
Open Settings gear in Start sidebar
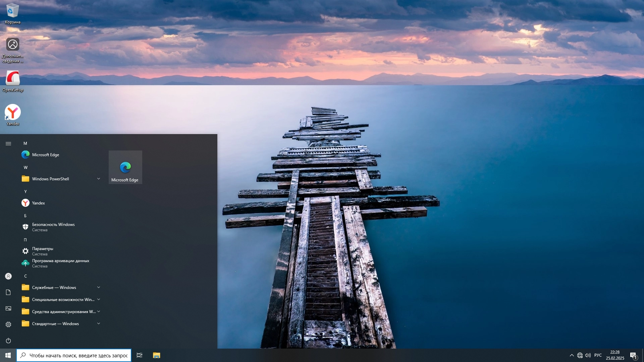tap(8, 324)
